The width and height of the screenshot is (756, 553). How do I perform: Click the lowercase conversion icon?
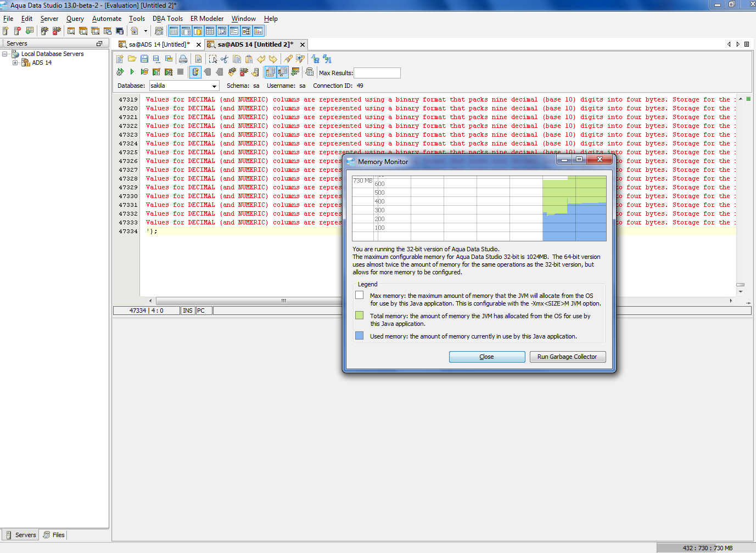[316, 59]
